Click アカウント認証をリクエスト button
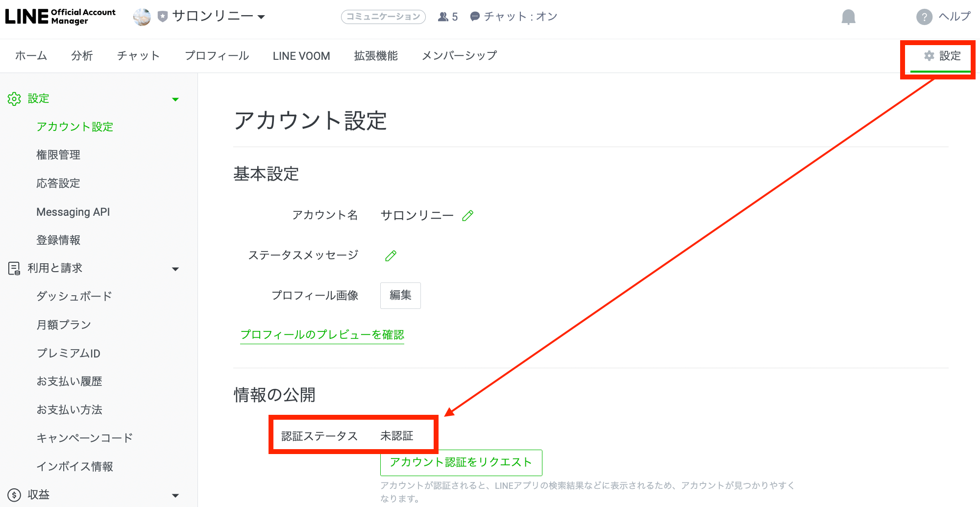Image resolution: width=980 pixels, height=507 pixels. coord(461,462)
